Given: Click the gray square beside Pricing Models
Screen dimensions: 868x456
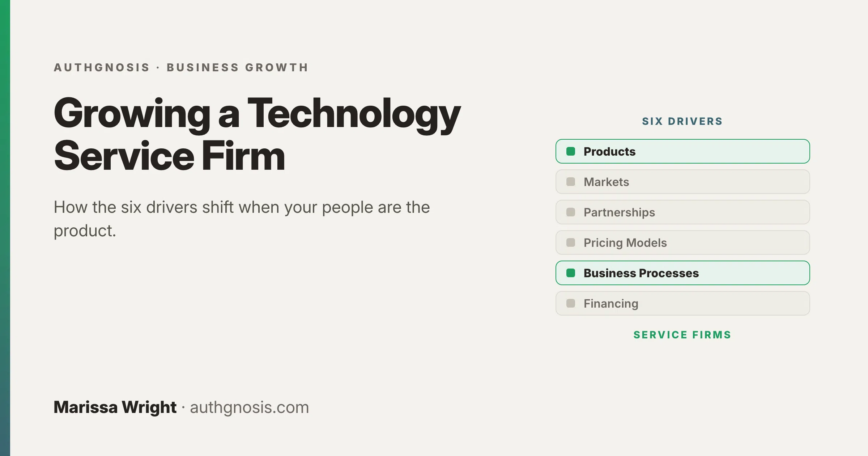Looking at the screenshot, I should click(x=571, y=242).
